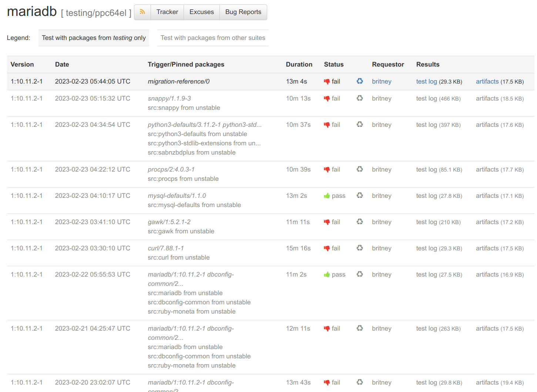This screenshot has width=537, height=392.
Task: Click retry icon for mysql-defaults/1.1.0 row
Action: coord(359,196)
